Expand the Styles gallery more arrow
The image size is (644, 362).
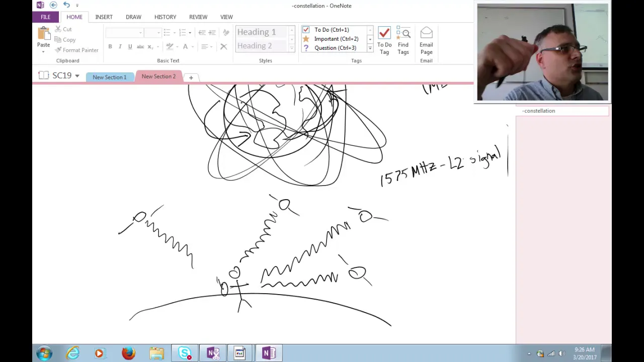pos(291,48)
